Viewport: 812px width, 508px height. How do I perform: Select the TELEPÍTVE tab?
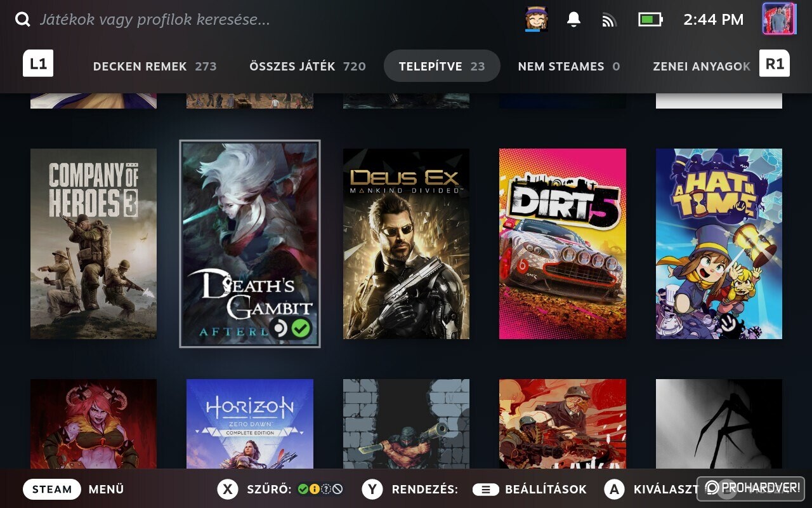[442, 66]
